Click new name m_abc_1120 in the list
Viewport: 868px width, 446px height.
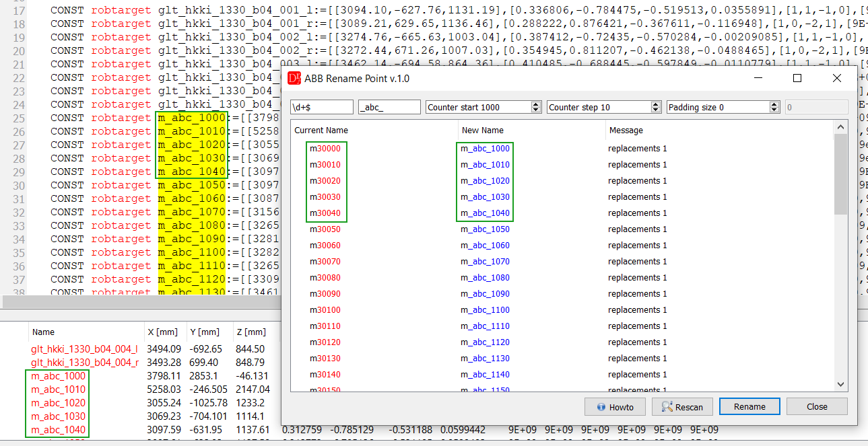click(485, 342)
